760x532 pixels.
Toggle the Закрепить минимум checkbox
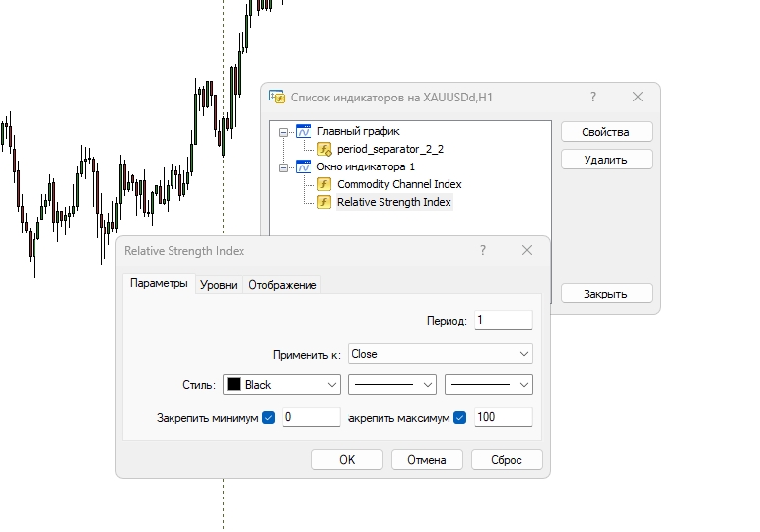268,417
